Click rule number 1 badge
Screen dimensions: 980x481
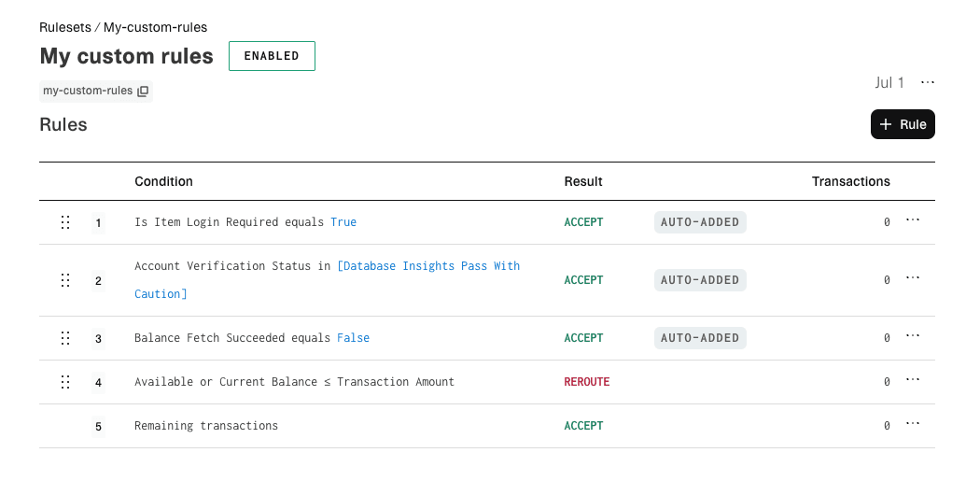click(98, 222)
